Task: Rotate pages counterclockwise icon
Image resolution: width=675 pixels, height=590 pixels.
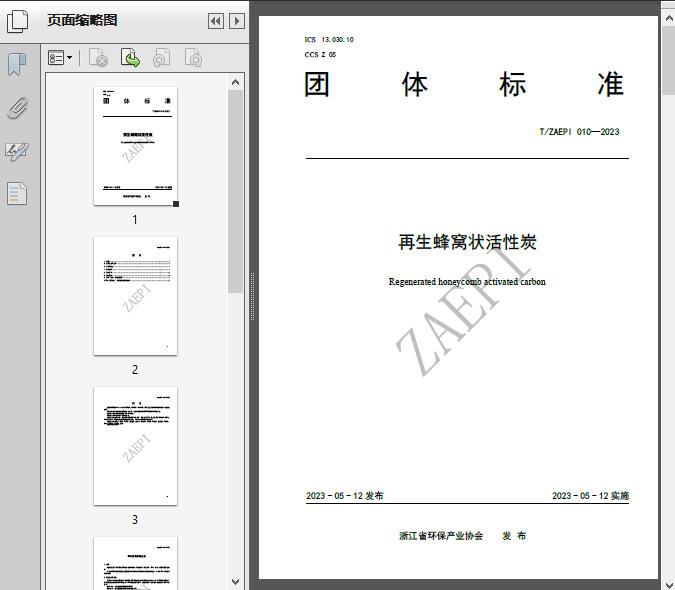Action: (161, 58)
